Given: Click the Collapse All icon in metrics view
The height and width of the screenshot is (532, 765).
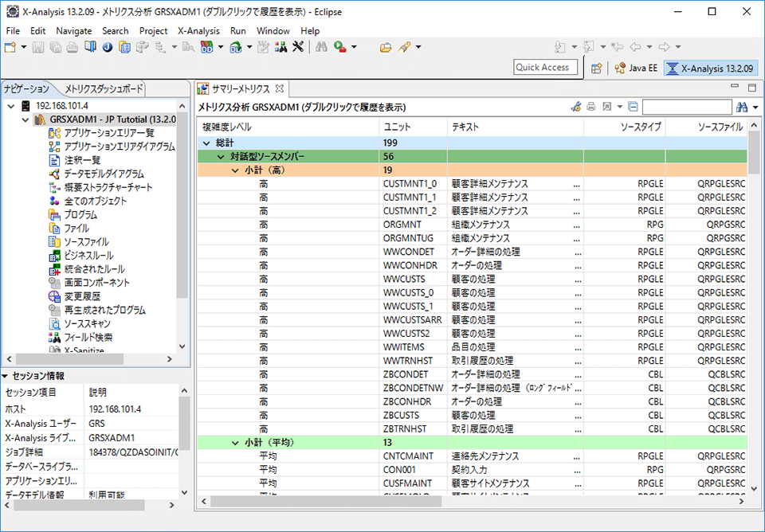Looking at the screenshot, I should click(x=633, y=107).
